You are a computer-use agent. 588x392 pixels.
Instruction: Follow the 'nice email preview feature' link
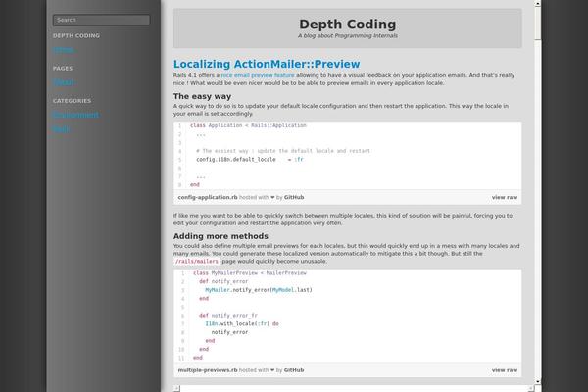[258, 75]
